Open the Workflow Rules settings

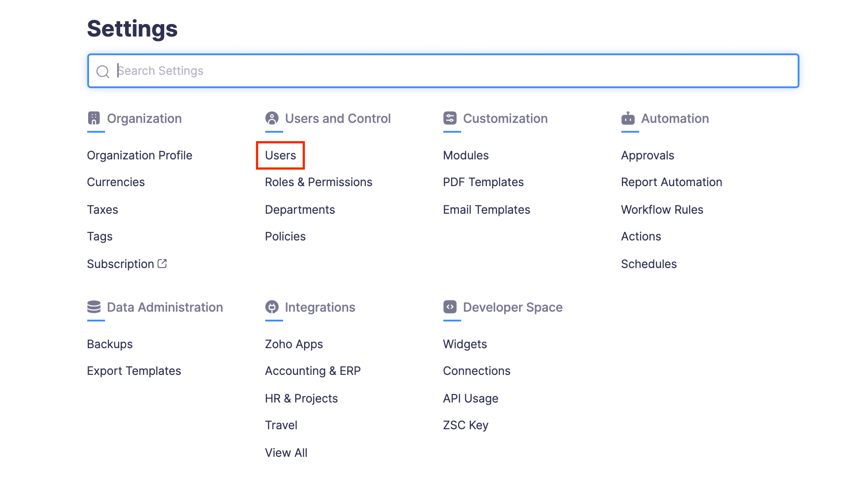point(662,209)
